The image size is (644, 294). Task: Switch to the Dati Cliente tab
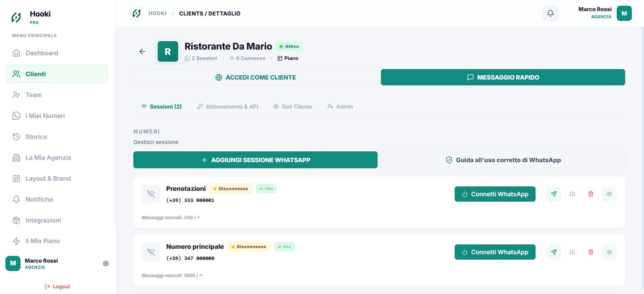[292, 107]
